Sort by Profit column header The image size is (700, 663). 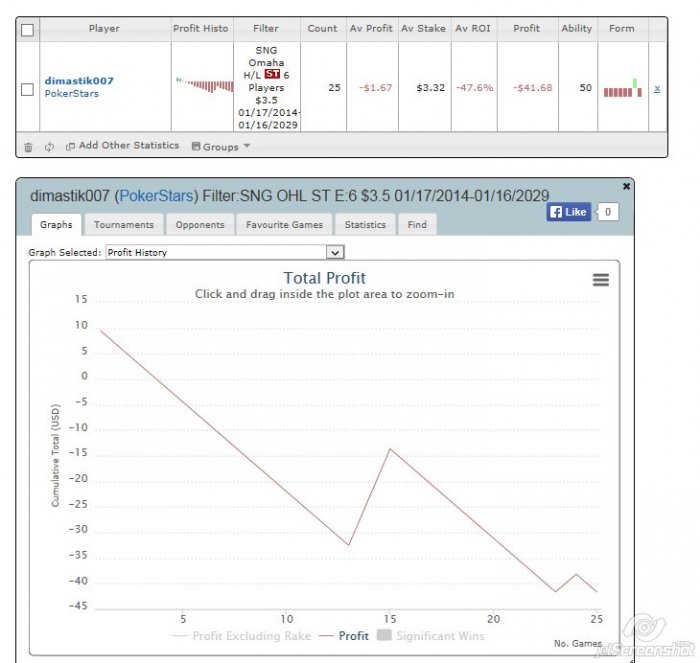pos(527,29)
